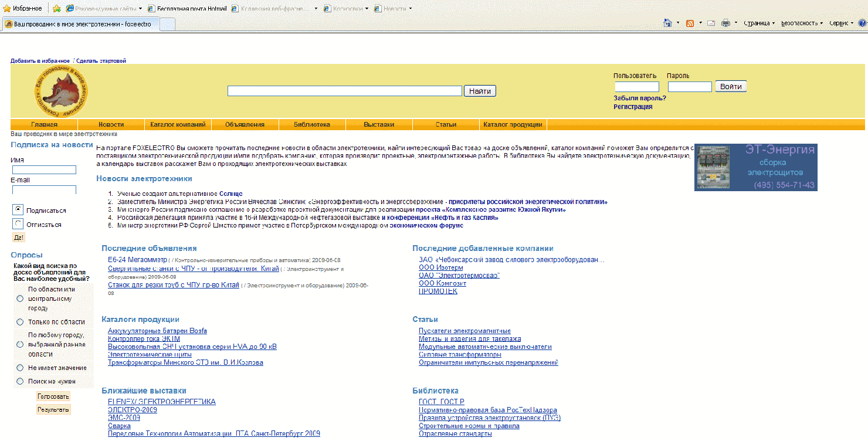Viewport: 868px width, 441px height.
Task: Click the 'Пользователь' login input field
Action: click(636, 87)
